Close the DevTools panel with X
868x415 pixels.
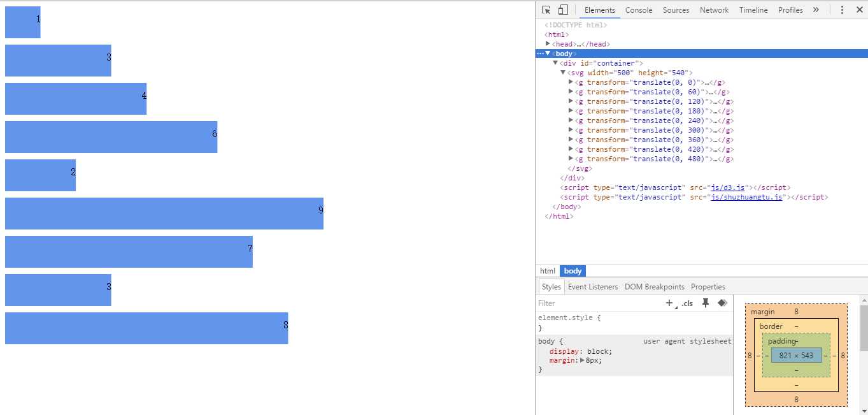[x=859, y=10]
